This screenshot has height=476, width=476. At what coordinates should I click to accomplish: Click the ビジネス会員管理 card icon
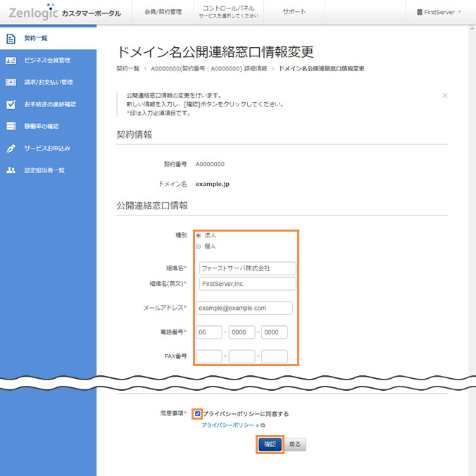tap(11, 61)
